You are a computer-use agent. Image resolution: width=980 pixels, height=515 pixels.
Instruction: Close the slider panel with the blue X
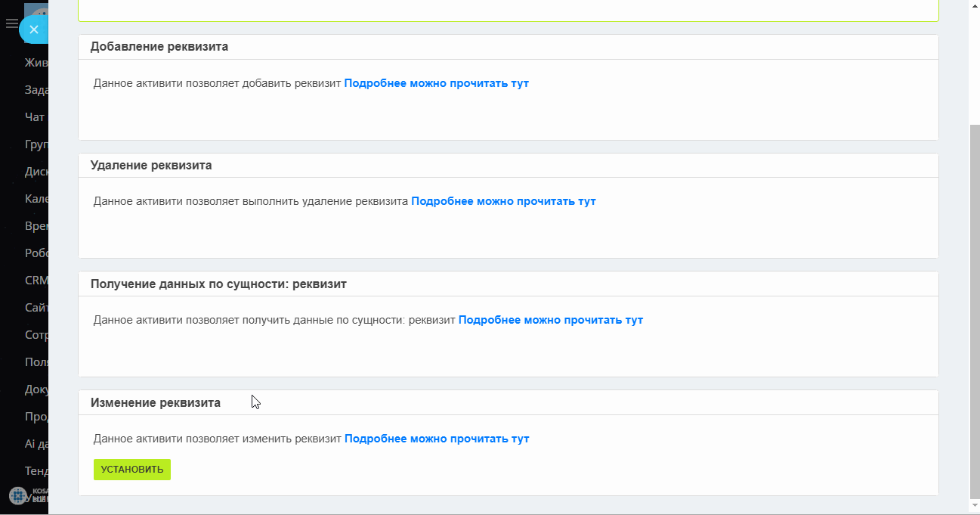point(33,29)
